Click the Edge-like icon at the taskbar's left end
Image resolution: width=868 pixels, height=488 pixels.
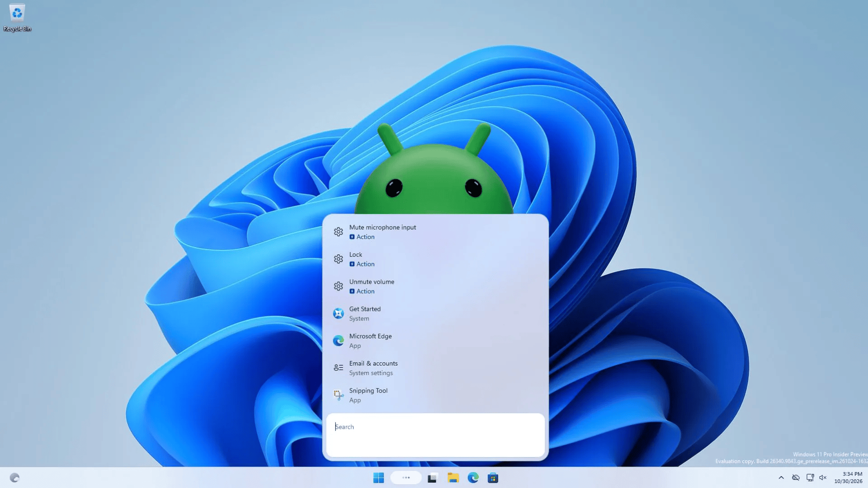[x=14, y=478]
